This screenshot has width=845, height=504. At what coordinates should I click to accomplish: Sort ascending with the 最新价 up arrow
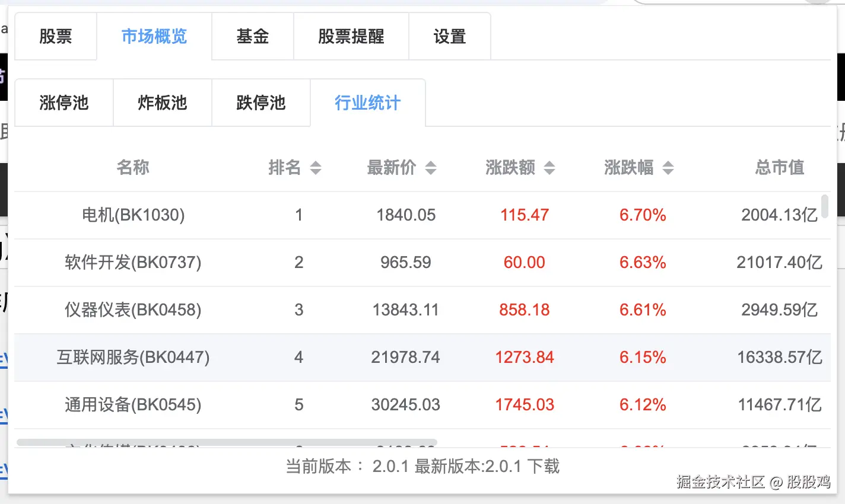pyautogui.click(x=432, y=164)
